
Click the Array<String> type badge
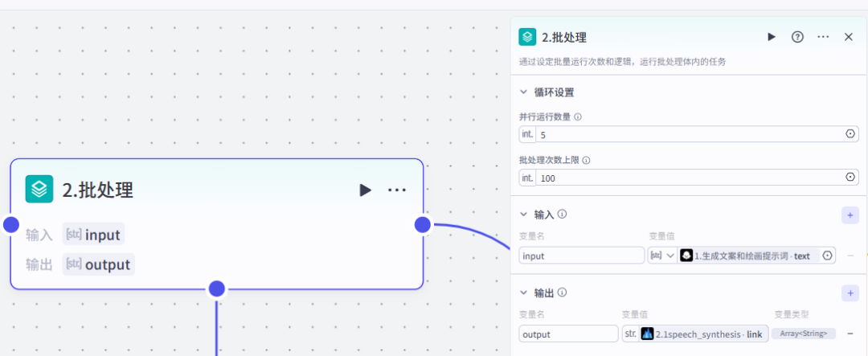(x=803, y=333)
